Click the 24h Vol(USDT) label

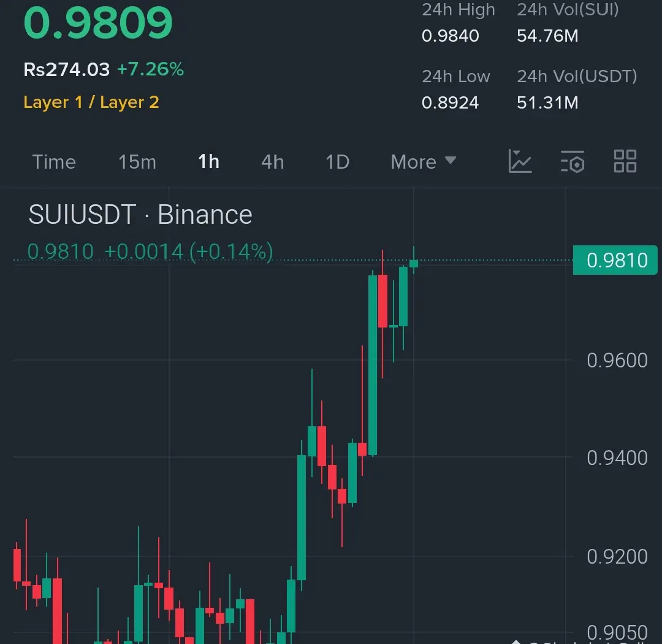577,77
